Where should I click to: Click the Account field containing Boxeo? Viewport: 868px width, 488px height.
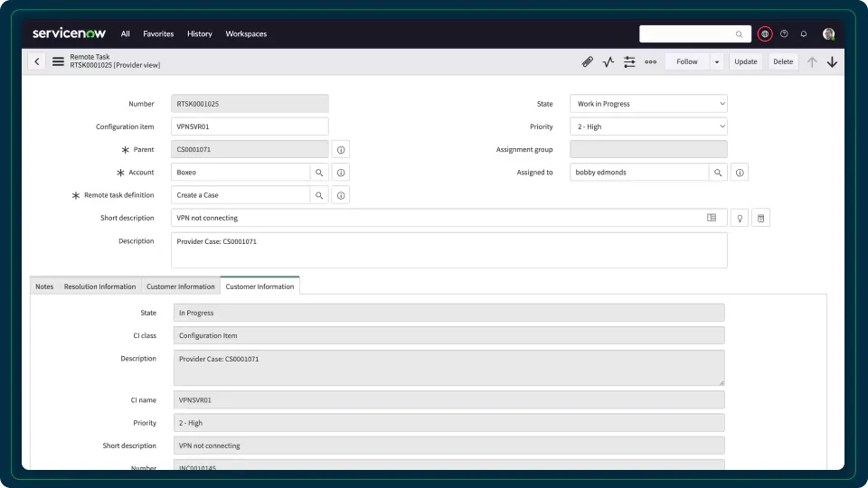241,173
